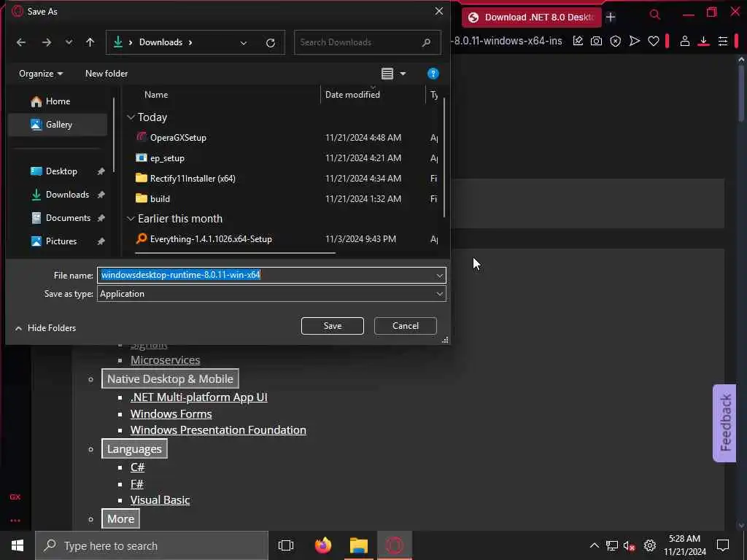Collapse the Today group
747x560 pixels.
pyautogui.click(x=131, y=117)
